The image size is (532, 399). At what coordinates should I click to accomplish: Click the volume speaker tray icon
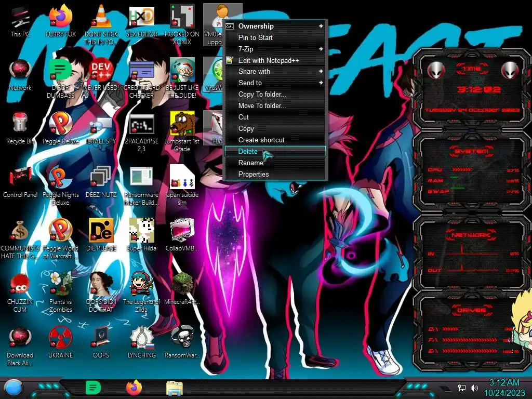click(x=474, y=388)
